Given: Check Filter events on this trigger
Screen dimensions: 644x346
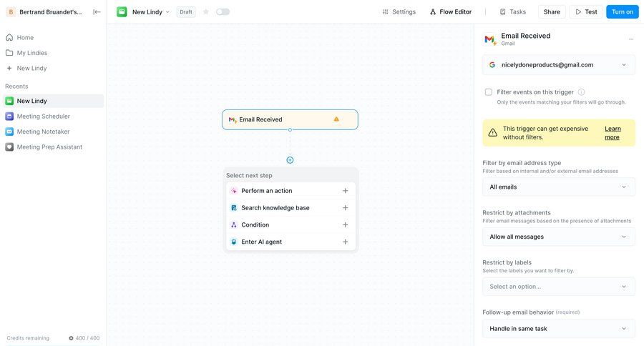Looking at the screenshot, I should [488, 92].
